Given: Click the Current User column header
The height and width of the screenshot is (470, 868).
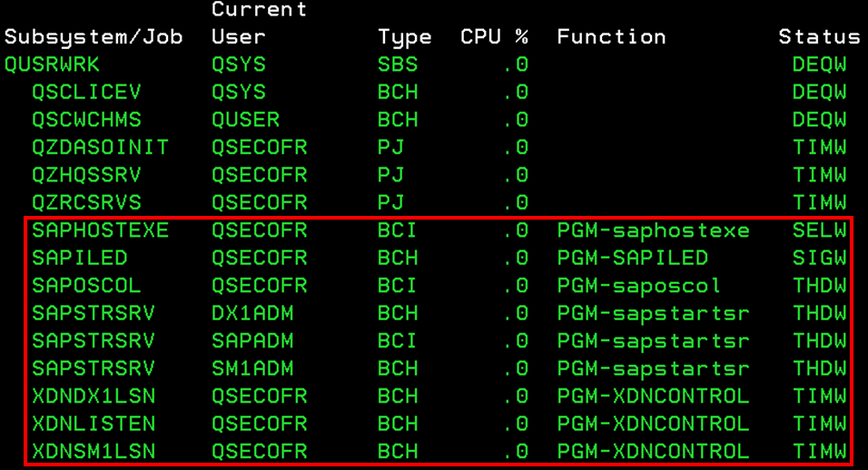Looking at the screenshot, I should 259,24.
